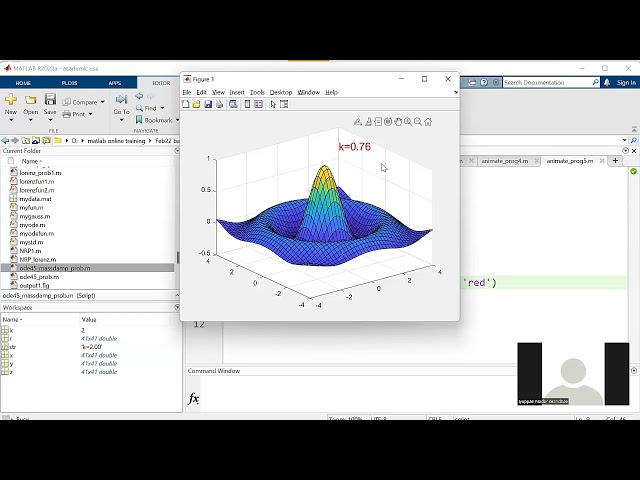Screen dimensions: 640x480
Task: Click the New file icon in Figure 1 toolbar
Action: tap(185, 104)
